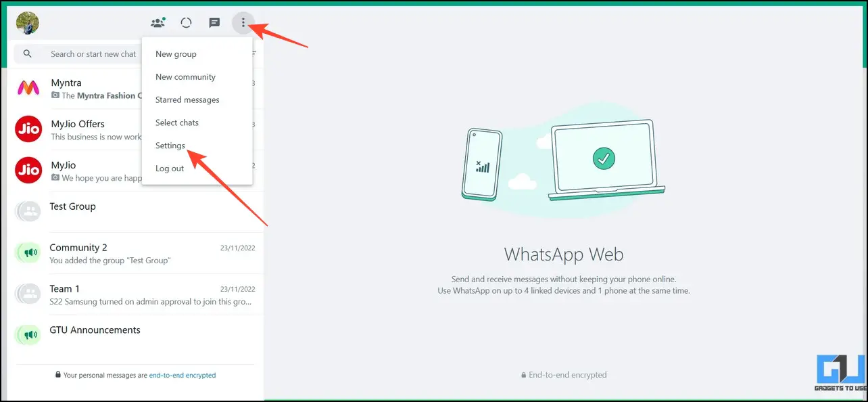
Task: Click the profile photo avatar
Action: pos(28,22)
